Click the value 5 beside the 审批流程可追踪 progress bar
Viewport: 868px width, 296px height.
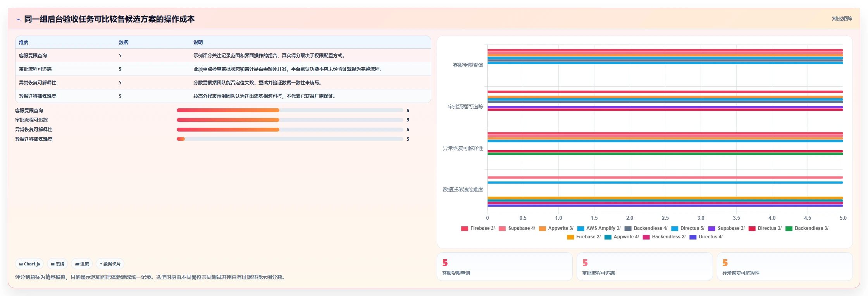[x=408, y=120]
